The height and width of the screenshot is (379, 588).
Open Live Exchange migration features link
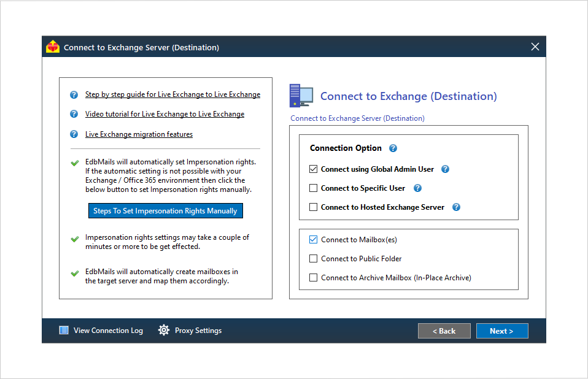(139, 134)
